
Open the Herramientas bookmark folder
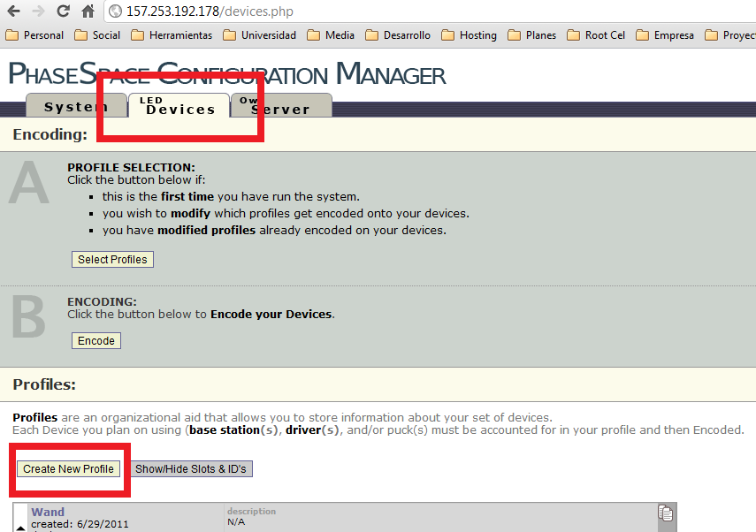point(172,35)
